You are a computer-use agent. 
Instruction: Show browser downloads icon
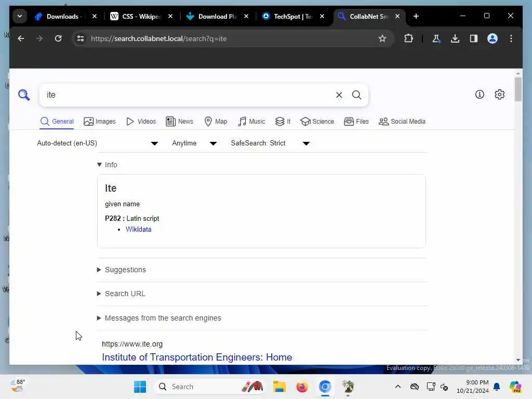455,38
